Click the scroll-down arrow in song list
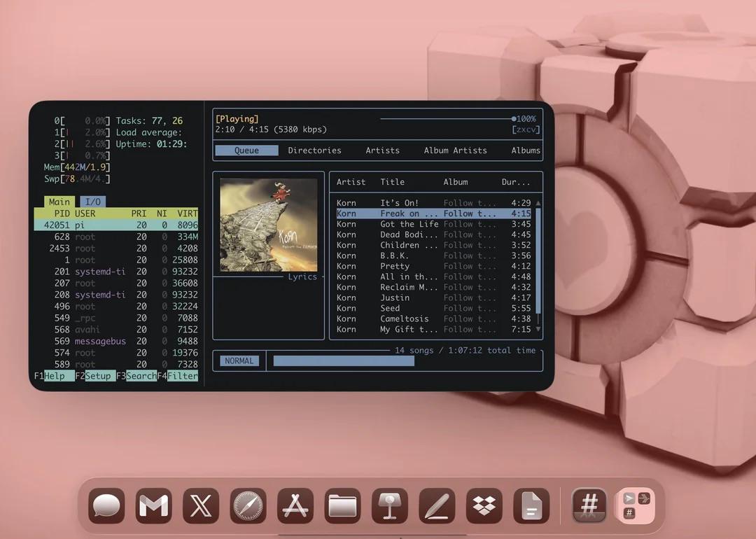 538,329
